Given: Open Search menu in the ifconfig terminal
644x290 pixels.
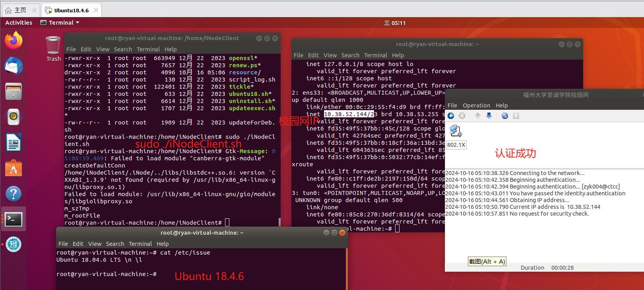Looking at the screenshot, I should pos(350,55).
